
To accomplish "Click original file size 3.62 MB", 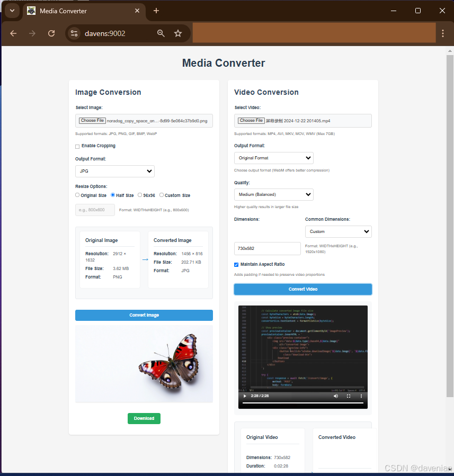I will [121, 268].
